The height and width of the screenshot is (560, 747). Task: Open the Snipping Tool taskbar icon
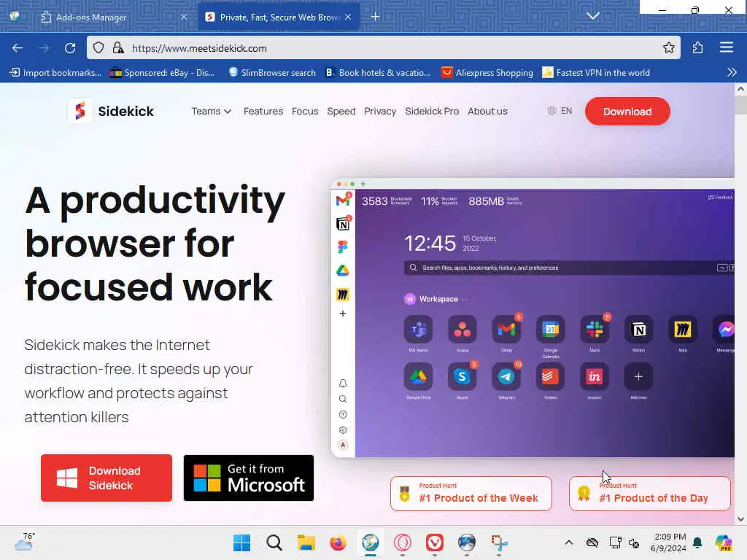click(x=499, y=542)
